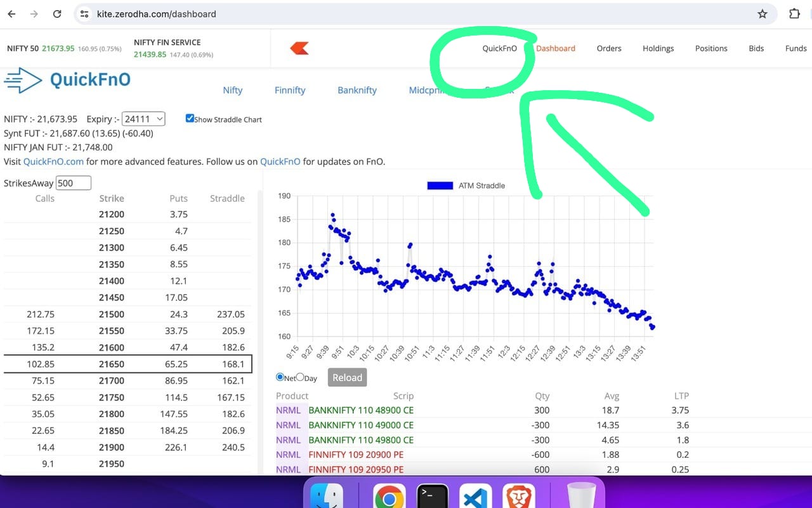Click the NIFTY 50 ticker

(64, 48)
